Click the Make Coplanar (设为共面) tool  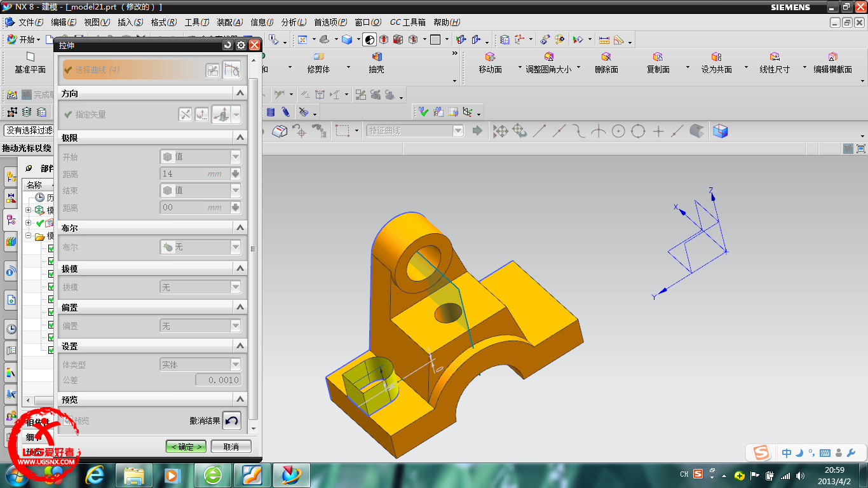pos(716,64)
